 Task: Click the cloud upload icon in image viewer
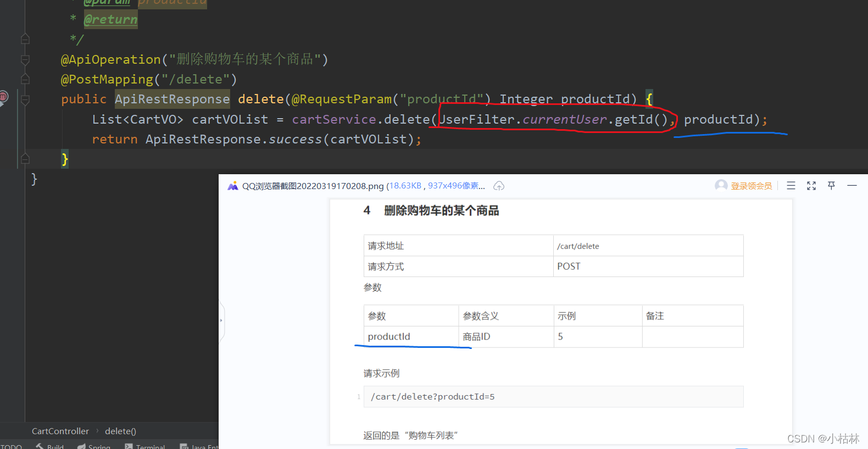click(499, 186)
